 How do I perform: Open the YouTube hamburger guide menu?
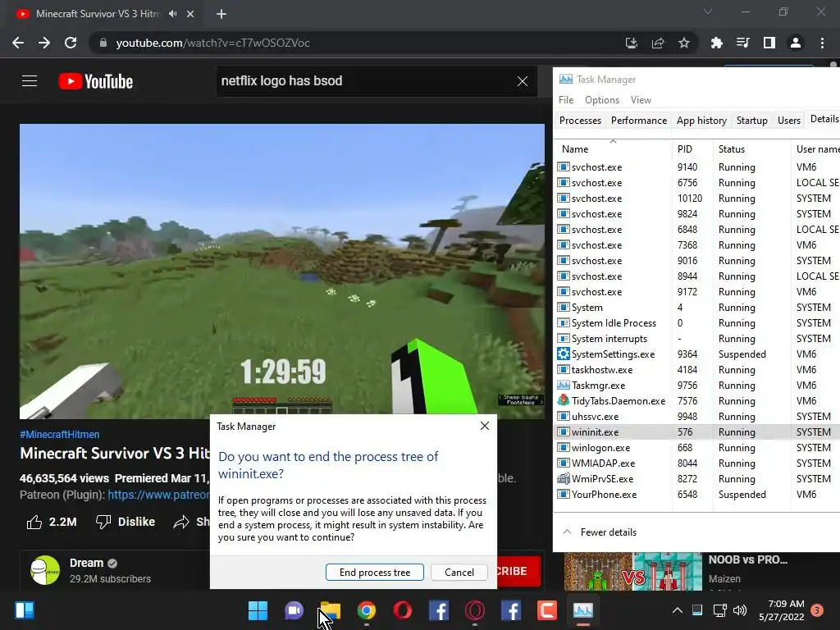(x=30, y=81)
